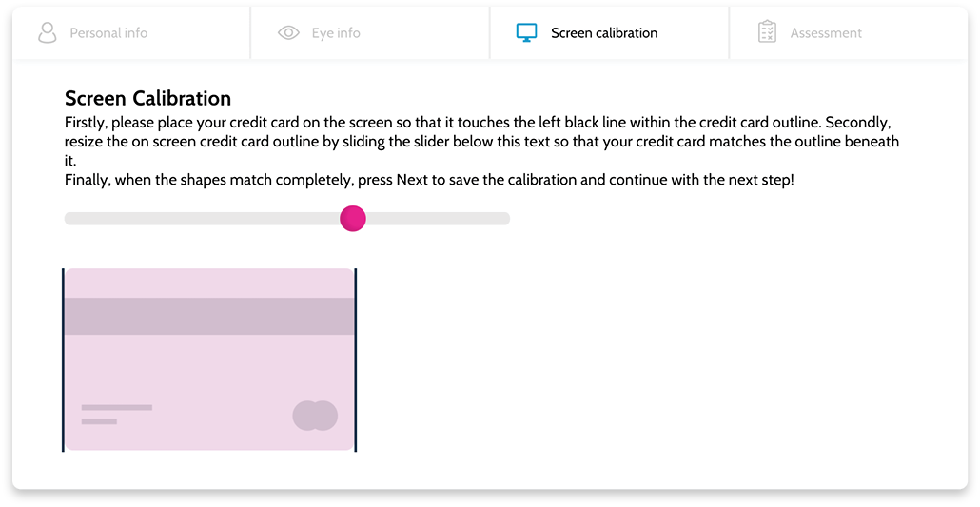Click the short text line on the card

pos(99,421)
